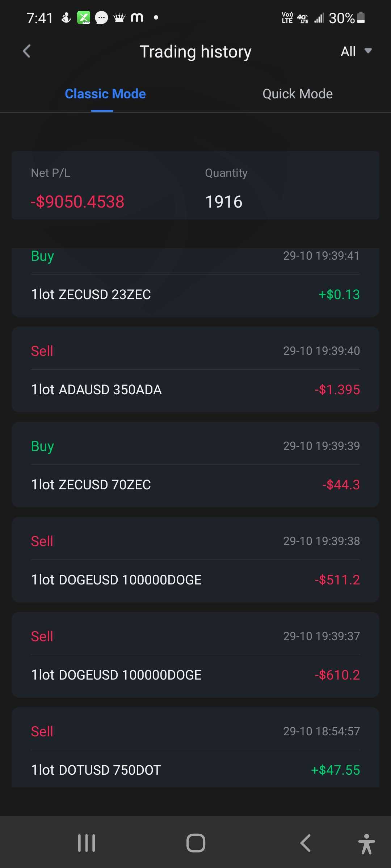Tap the battery icon in status bar

pos(361,17)
